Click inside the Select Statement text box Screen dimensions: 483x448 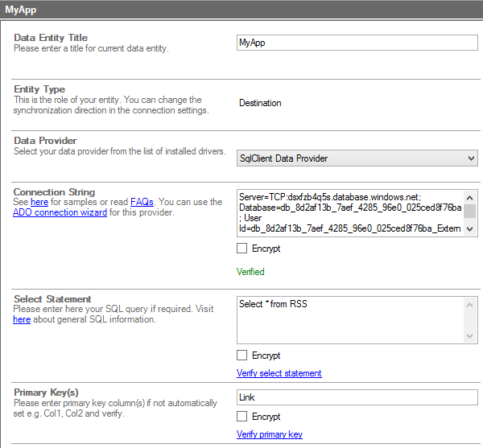point(350,319)
